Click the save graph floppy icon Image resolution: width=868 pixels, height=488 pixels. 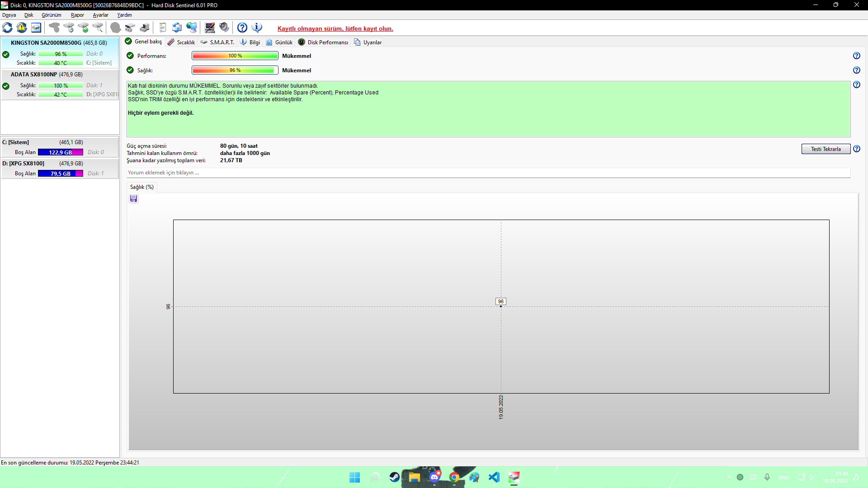(x=133, y=199)
